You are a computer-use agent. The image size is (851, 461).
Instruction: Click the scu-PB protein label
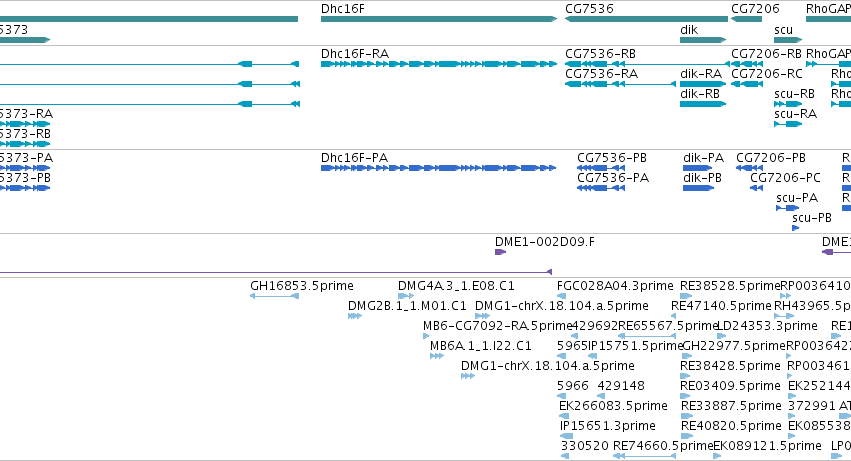812,218
